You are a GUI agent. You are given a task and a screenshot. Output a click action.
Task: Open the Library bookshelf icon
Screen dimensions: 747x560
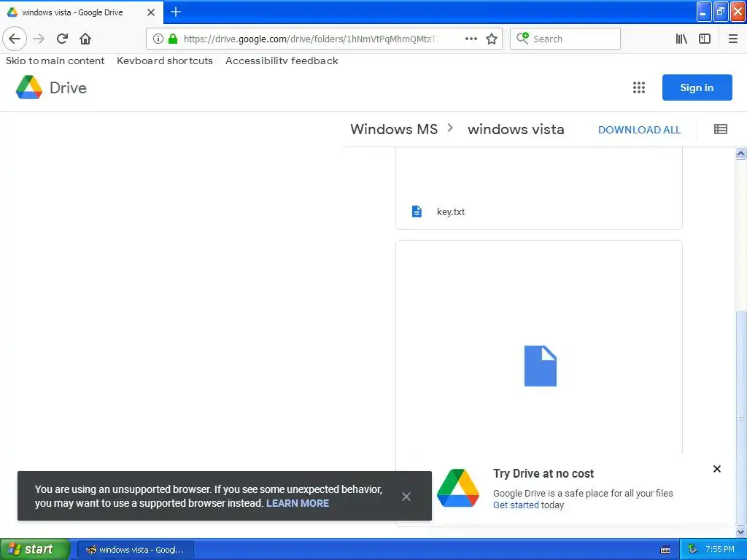pyautogui.click(x=681, y=39)
